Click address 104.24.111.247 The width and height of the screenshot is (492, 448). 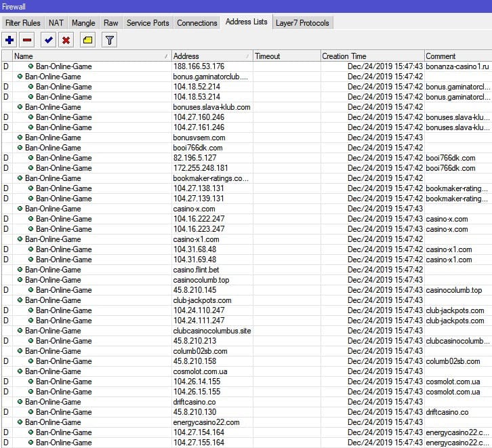pos(199,321)
